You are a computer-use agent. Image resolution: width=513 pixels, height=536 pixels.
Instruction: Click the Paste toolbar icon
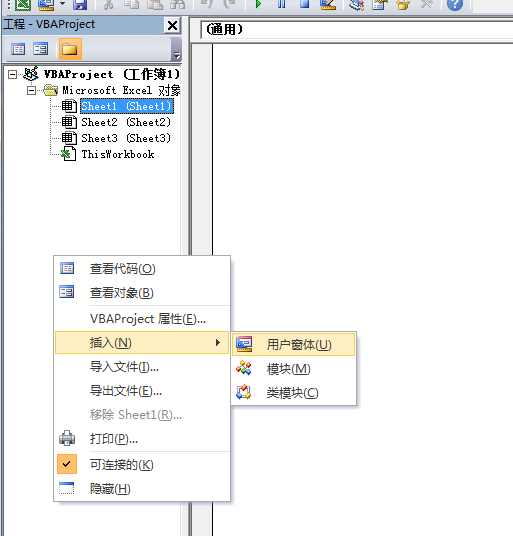point(154,4)
